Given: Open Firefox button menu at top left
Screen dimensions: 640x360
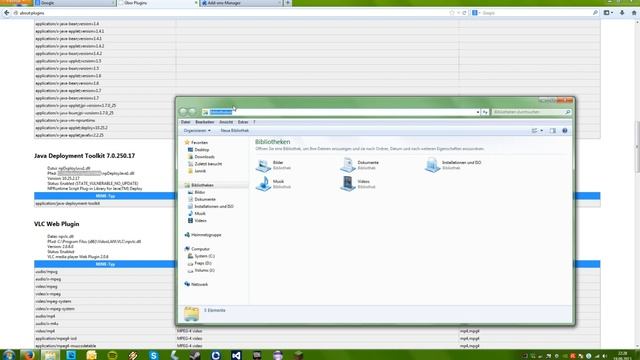Looking at the screenshot, I should click(16, 2).
